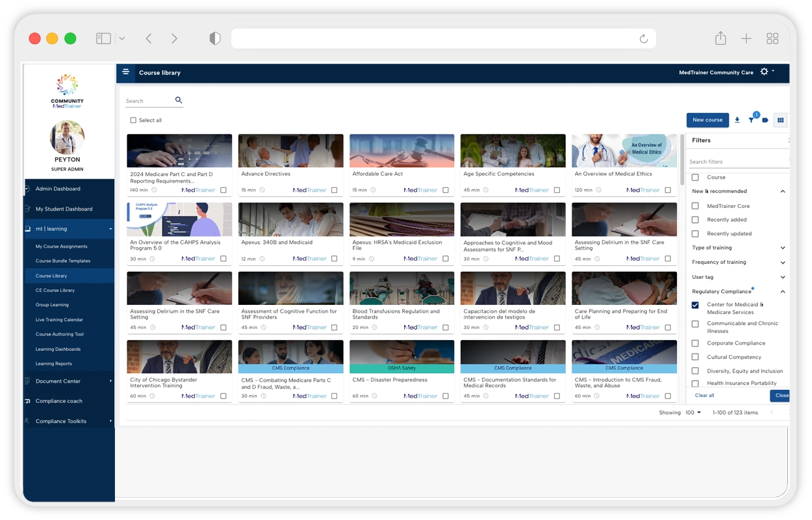Viewport: 812px width, 520px height.
Task: Switch to grid view icon
Action: 781,120
